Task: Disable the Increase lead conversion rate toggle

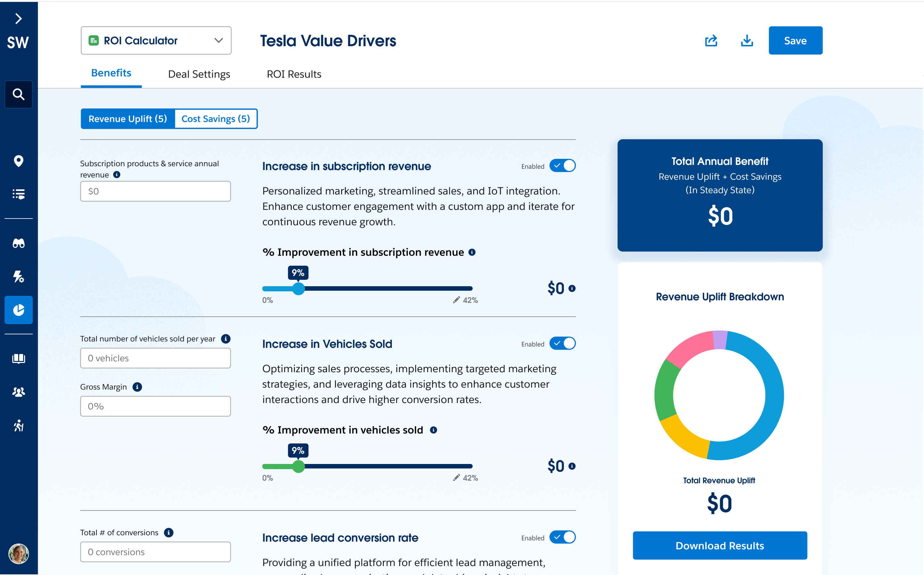Action: tap(563, 537)
